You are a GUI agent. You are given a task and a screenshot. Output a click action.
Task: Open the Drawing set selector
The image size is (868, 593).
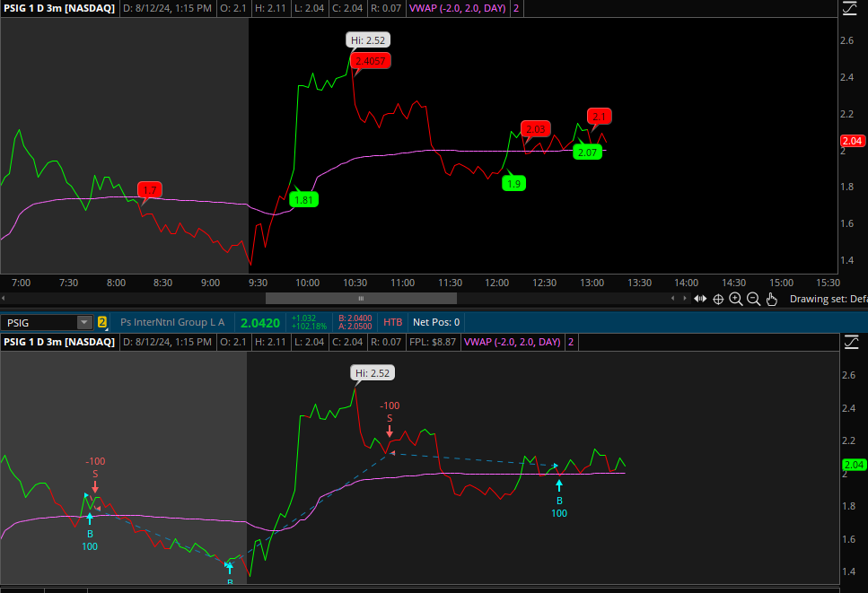point(828,299)
